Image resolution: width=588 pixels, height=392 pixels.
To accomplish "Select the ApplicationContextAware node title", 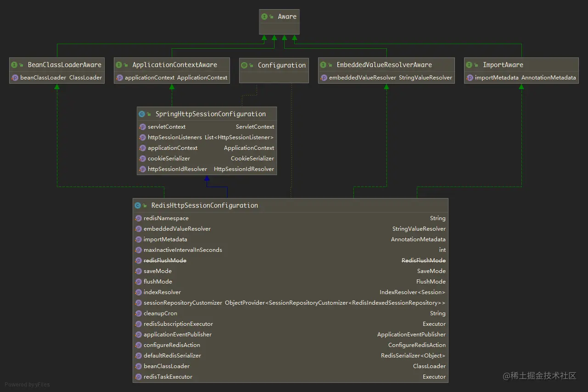I will 175,65.
